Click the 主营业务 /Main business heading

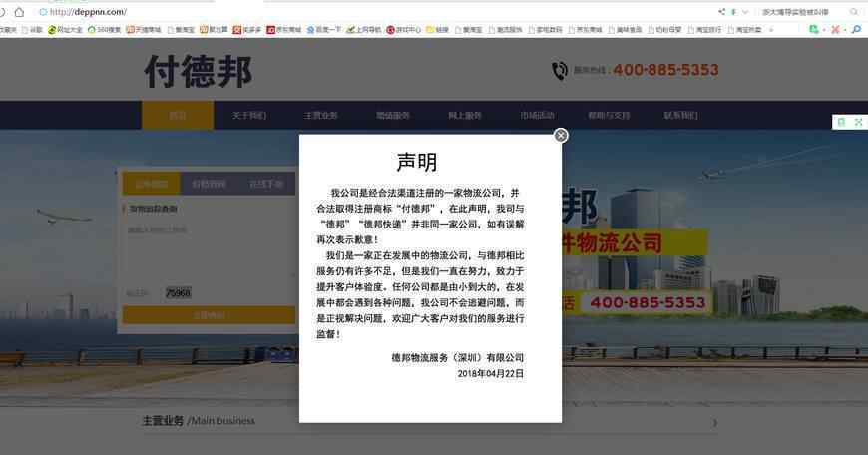pos(199,421)
